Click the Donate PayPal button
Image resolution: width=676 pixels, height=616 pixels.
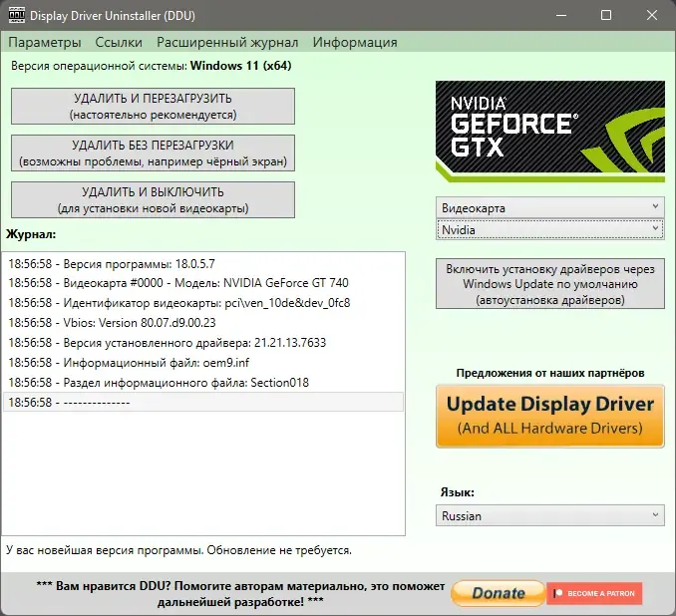498,593
